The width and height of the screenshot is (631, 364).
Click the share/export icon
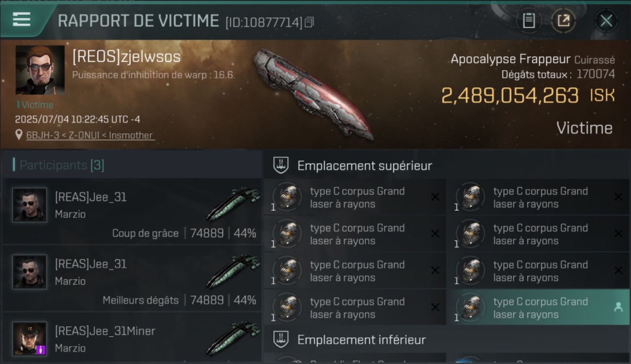click(x=564, y=21)
